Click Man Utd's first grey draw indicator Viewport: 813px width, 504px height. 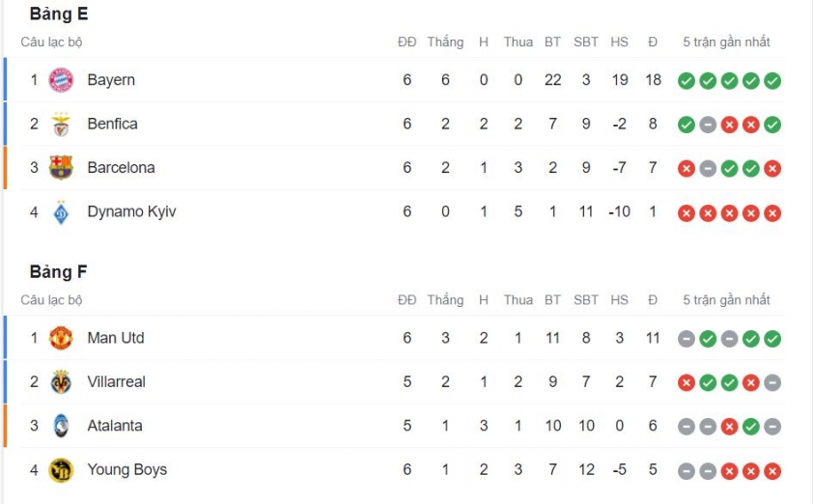pos(686,339)
